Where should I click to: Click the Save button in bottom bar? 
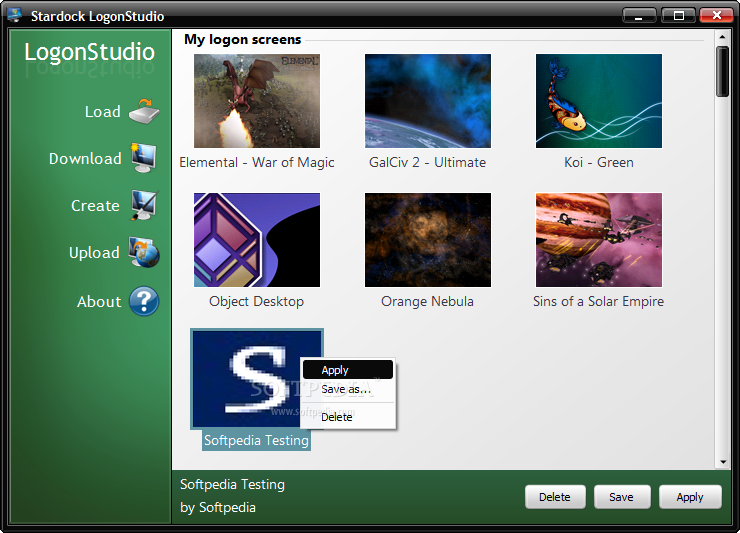[622, 497]
